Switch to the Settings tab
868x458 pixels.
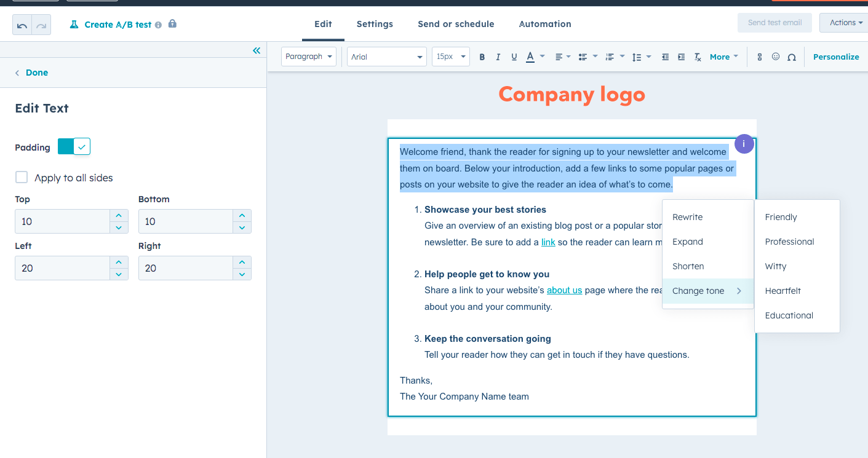(x=374, y=24)
